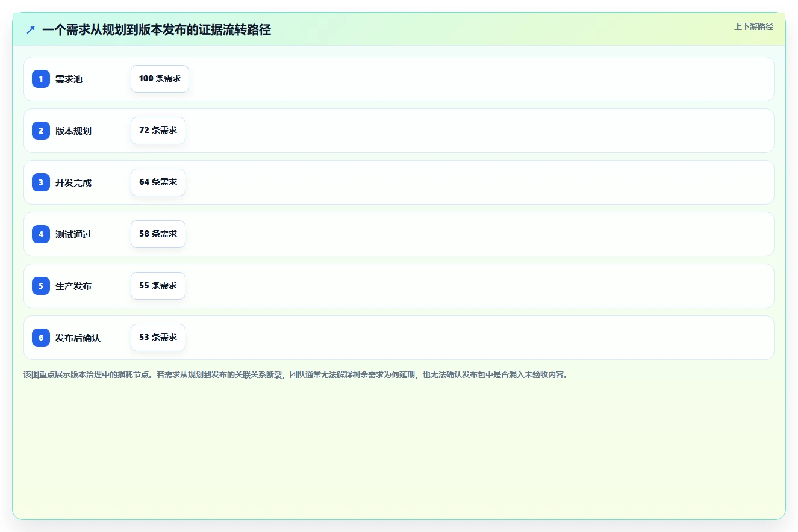
Task: Select the 发布后确认 stage label
Action: pyautogui.click(x=78, y=338)
